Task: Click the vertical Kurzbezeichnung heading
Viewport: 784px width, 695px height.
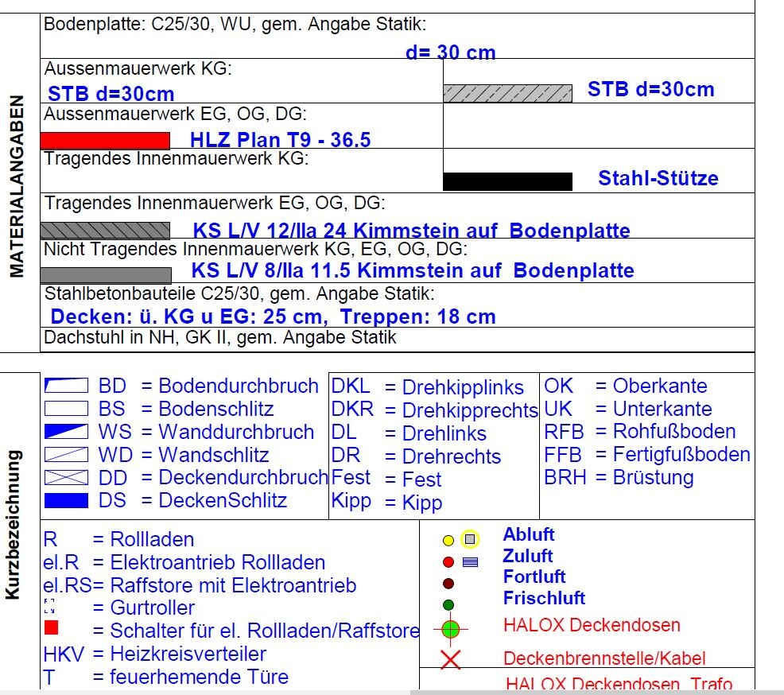Action: pos(14,524)
